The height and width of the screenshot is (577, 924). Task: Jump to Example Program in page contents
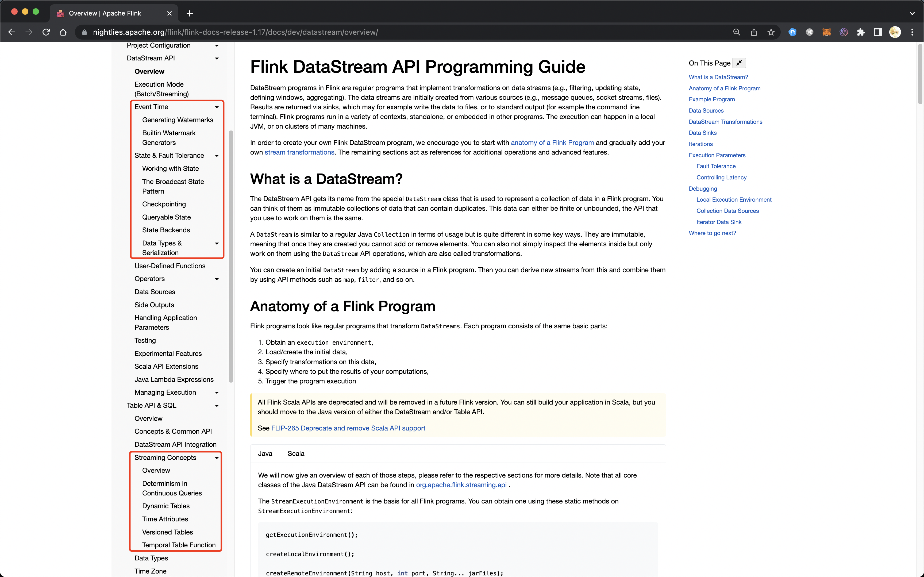click(x=711, y=99)
